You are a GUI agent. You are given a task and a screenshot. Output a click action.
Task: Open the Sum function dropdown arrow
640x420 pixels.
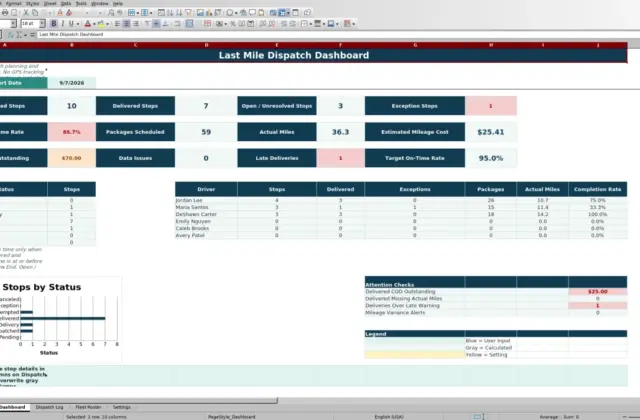[x=25, y=35]
